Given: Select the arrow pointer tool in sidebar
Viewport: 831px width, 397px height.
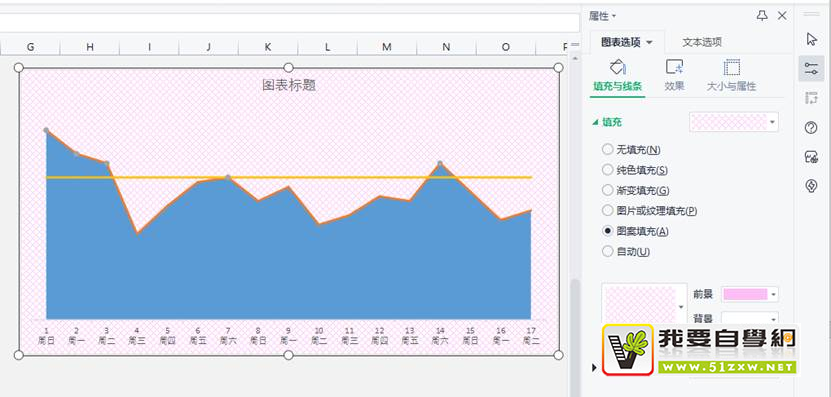Looking at the screenshot, I should pos(811,39).
